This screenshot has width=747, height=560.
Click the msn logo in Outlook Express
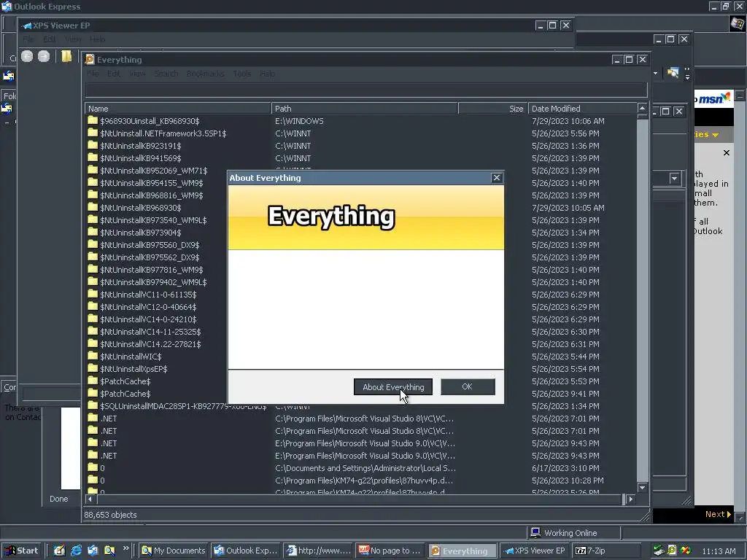713,98
